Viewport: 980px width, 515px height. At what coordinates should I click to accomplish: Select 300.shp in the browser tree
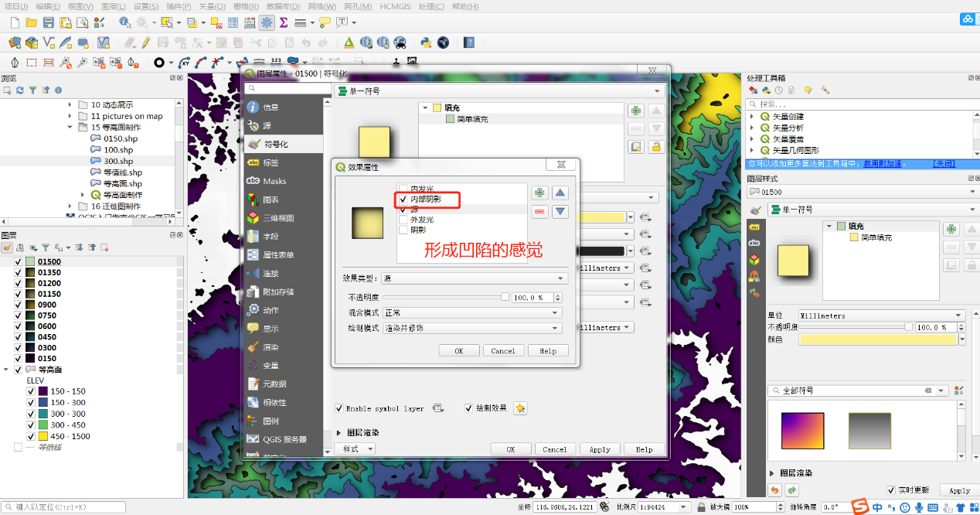[x=117, y=161]
